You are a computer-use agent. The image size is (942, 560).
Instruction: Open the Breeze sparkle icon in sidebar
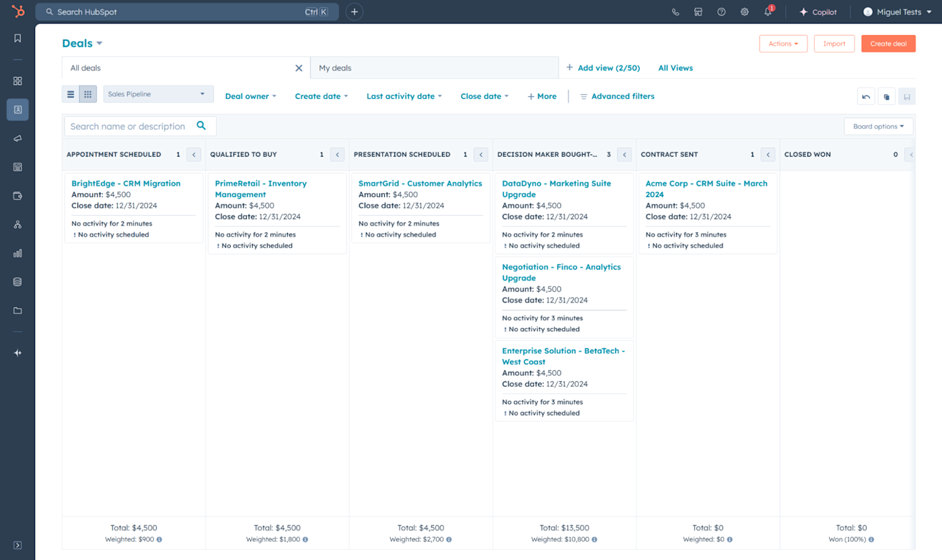coord(17,353)
